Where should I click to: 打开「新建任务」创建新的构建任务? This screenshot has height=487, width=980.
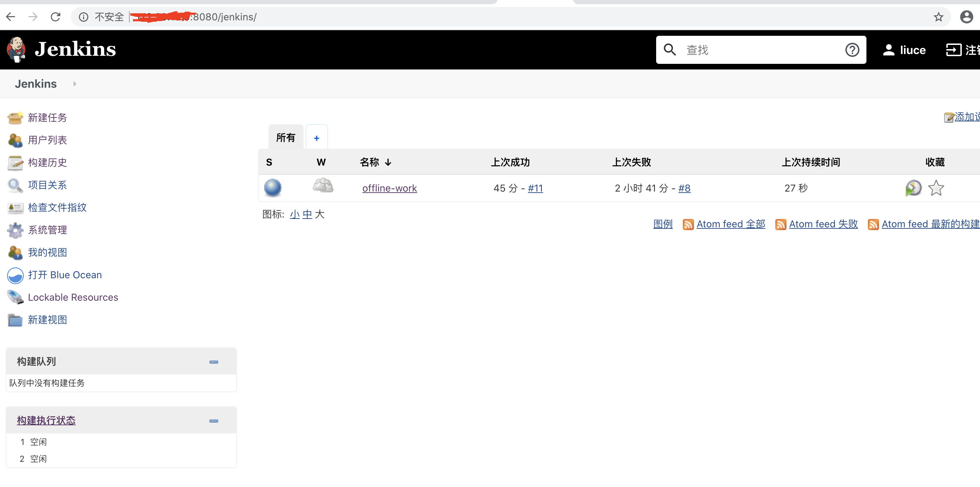tap(47, 118)
